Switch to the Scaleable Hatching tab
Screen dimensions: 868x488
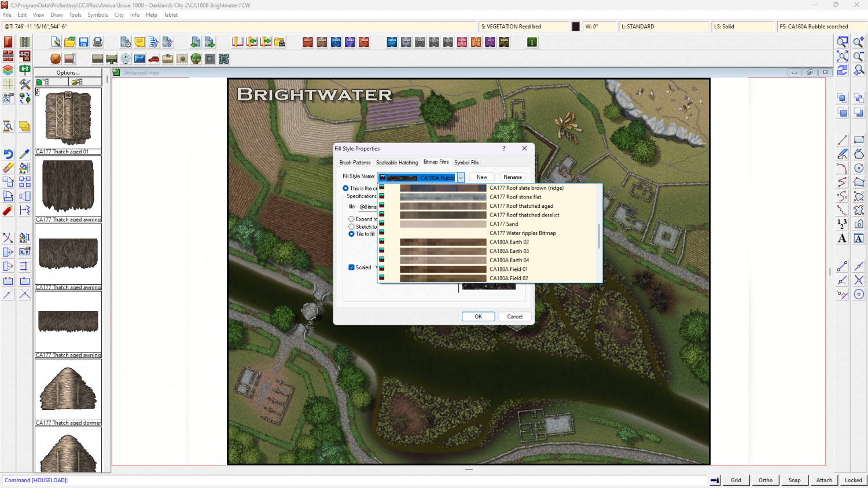(x=397, y=163)
